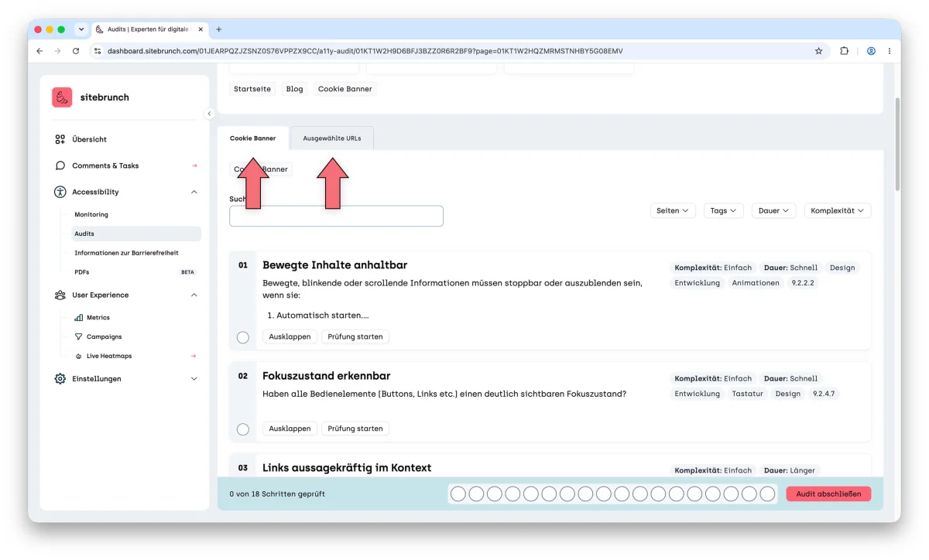Switch to the Ausgewählte URLs tab

point(331,138)
